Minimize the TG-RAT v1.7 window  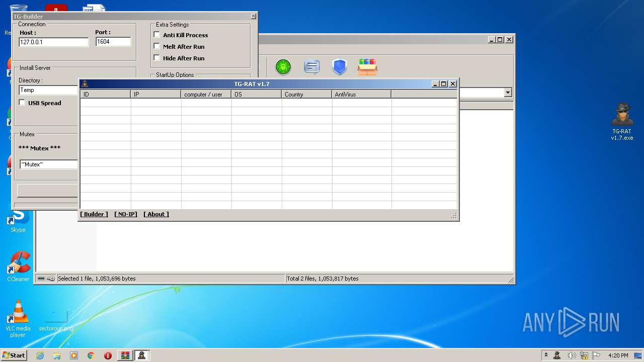[x=436, y=84]
